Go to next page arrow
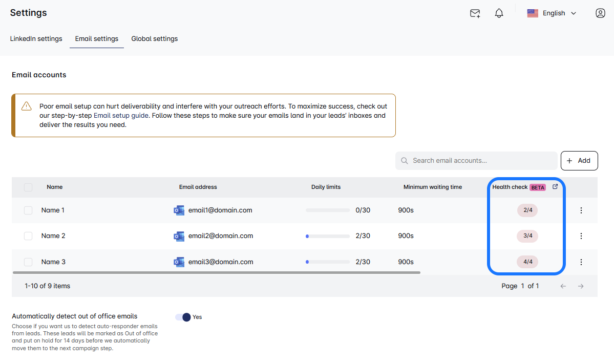614x364 pixels. pyautogui.click(x=581, y=286)
